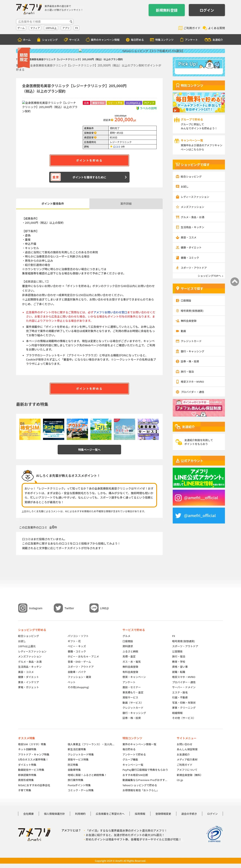Open 暗号資産(仮想通貨) sidebar service
241x868 pixels.
(x=199, y=311)
